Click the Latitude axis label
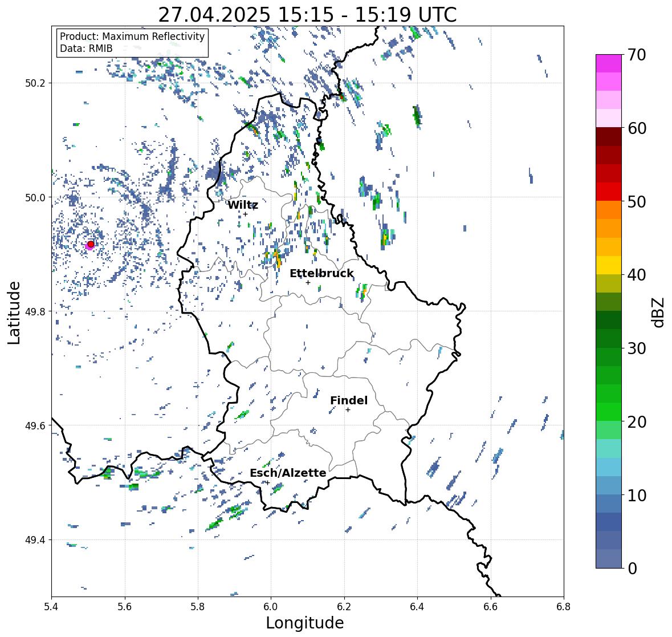 tap(14, 313)
